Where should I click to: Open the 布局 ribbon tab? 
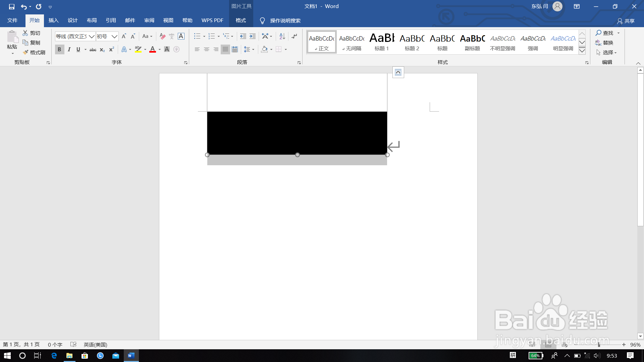[x=92, y=20]
